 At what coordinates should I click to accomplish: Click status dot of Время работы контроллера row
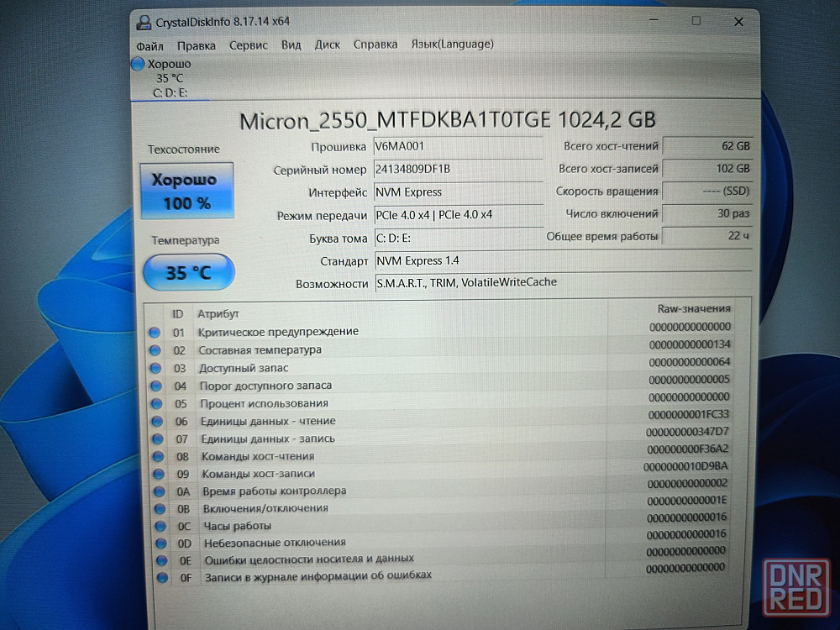pyautogui.click(x=160, y=491)
